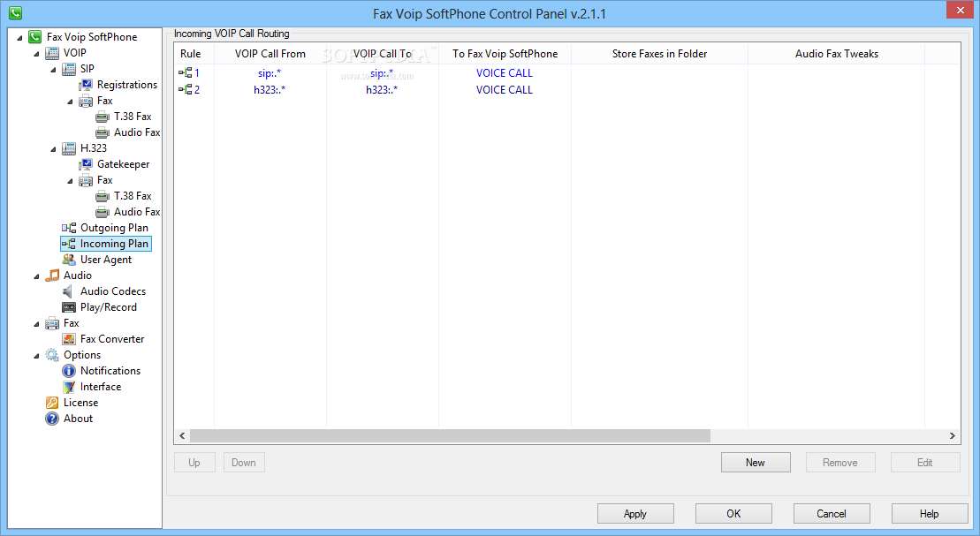Click the Audio Codecs speaker icon

click(69, 291)
